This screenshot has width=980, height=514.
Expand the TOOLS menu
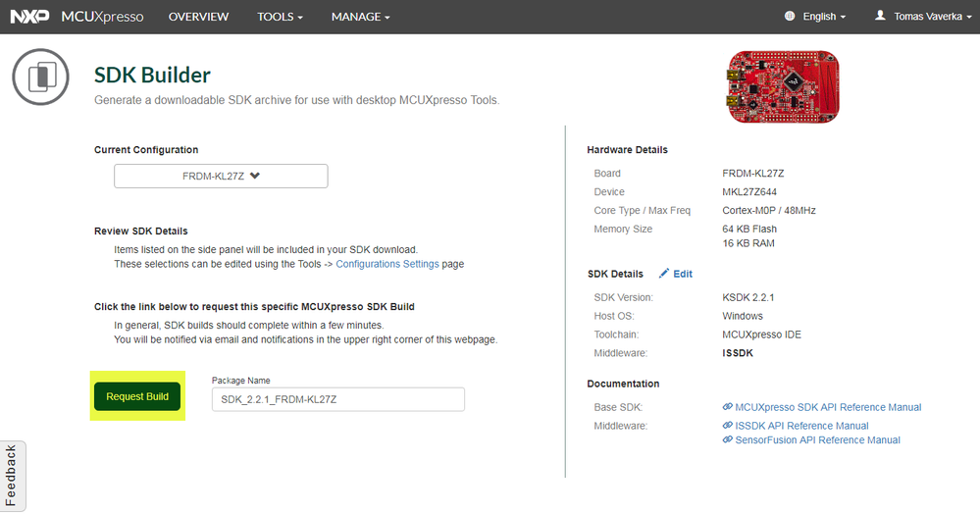click(x=280, y=17)
